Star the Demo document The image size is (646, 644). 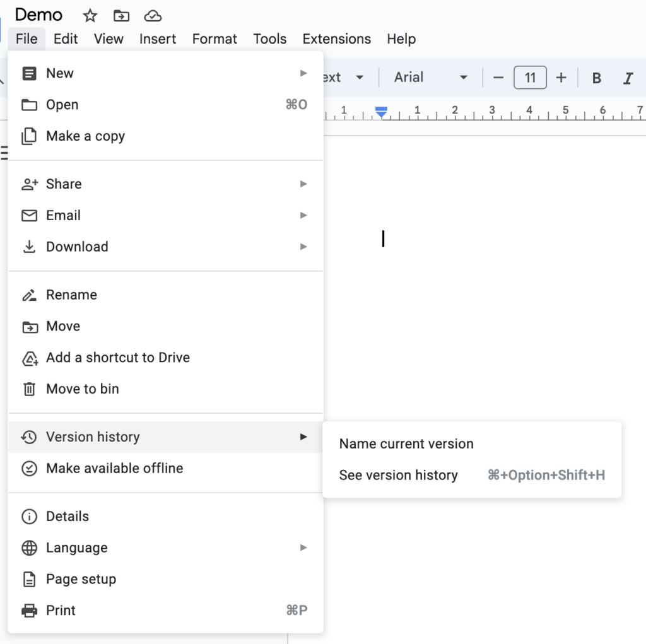click(90, 16)
